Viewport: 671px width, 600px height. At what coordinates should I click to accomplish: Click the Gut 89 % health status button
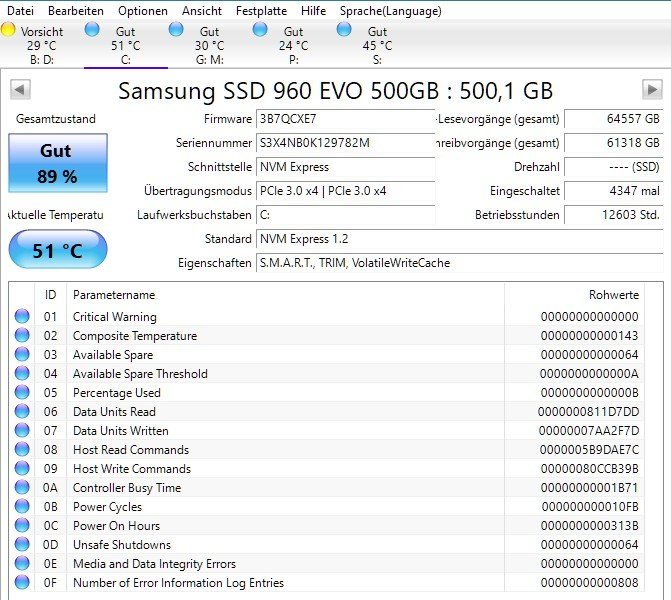coord(58,163)
